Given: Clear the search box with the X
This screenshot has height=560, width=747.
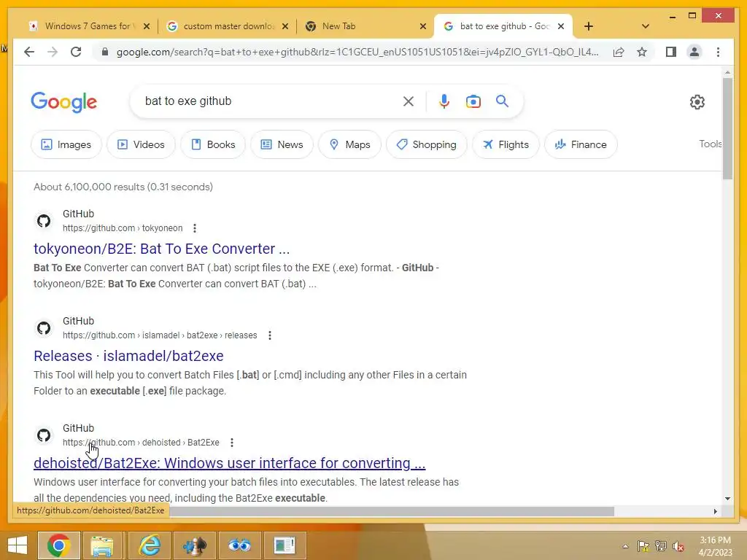Looking at the screenshot, I should [409, 101].
